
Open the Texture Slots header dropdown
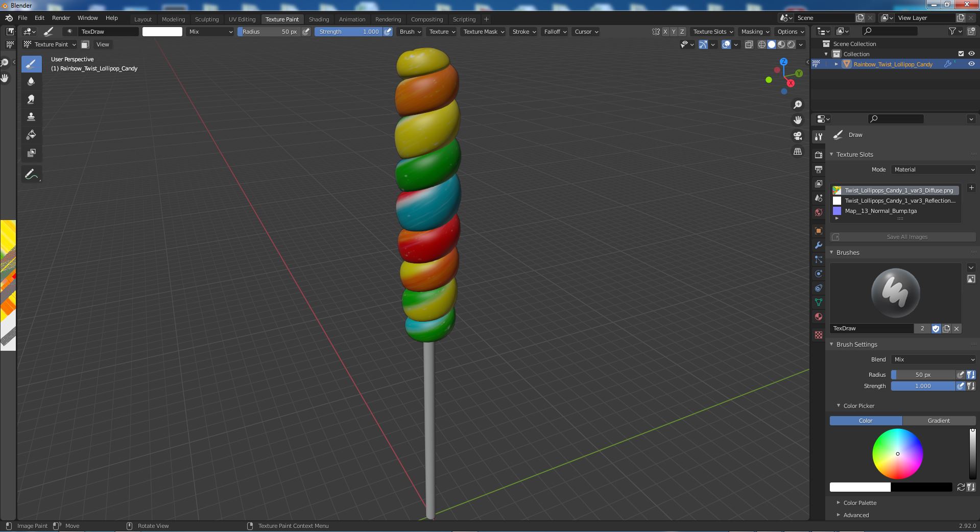(713, 32)
